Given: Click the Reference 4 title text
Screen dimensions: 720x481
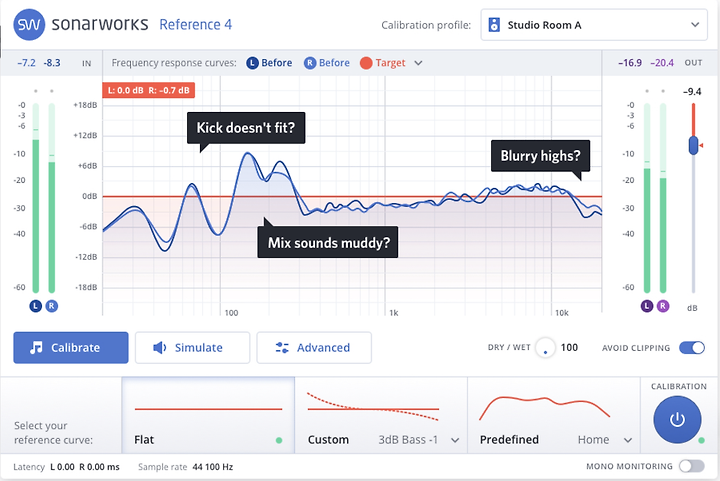Looking at the screenshot, I should pyautogui.click(x=196, y=24).
